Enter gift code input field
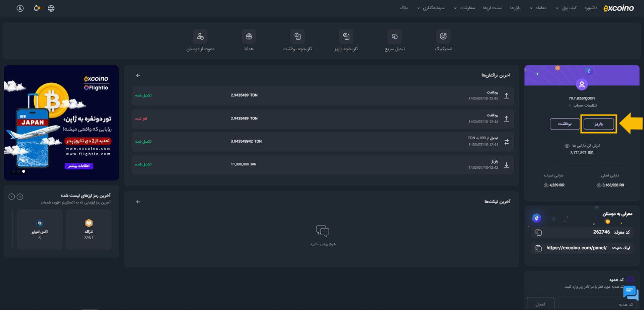 click(x=597, y=303)
